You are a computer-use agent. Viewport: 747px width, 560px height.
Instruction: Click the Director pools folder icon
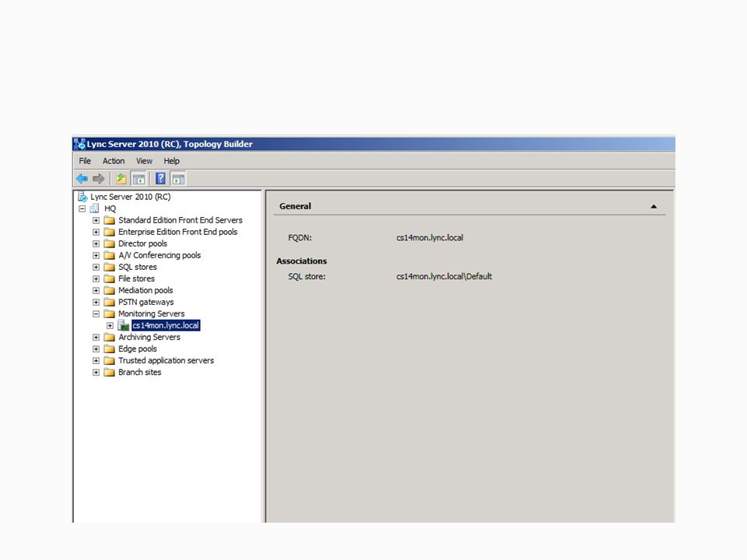tap(110, 243)
